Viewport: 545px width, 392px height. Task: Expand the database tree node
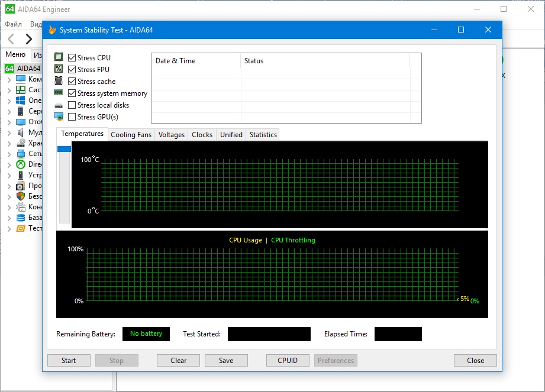coord(9,218)
